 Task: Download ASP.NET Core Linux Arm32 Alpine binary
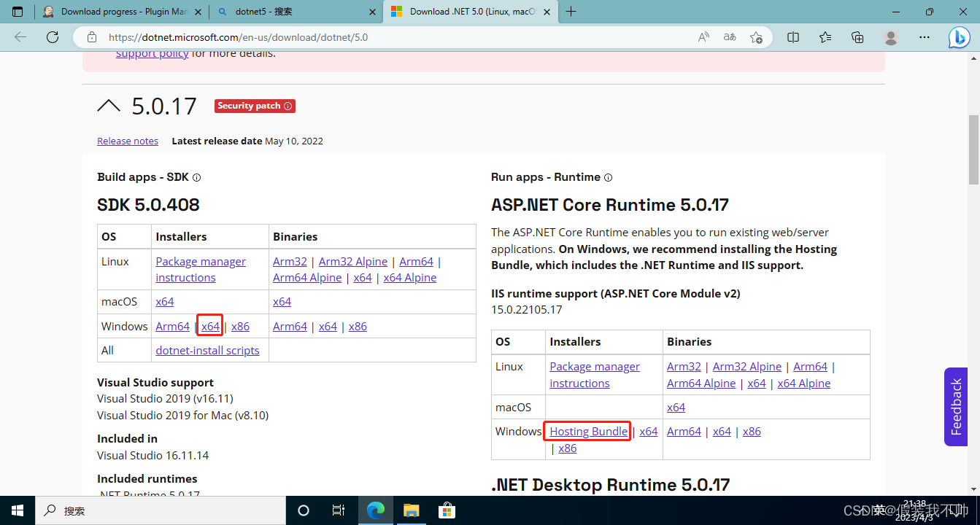click(x=747, y=366)
